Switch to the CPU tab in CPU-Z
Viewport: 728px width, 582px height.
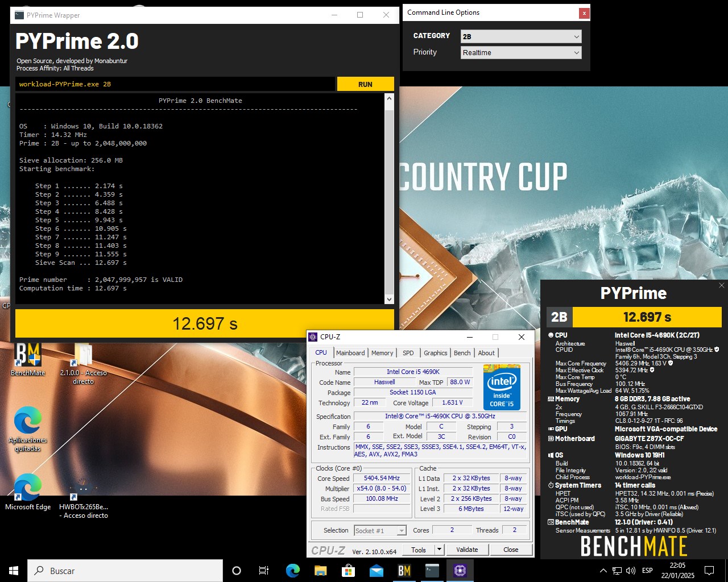coord(321,352)
